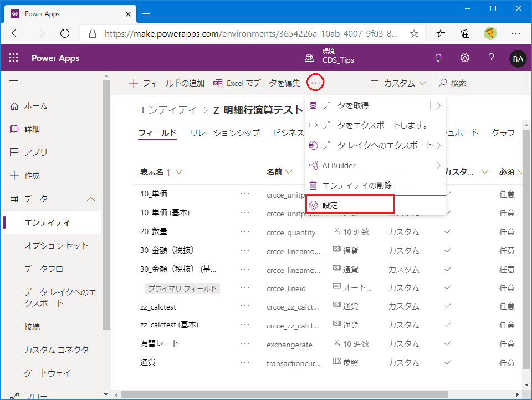Open notifications bell in header
532x400 pixels.
coord(438,58)
